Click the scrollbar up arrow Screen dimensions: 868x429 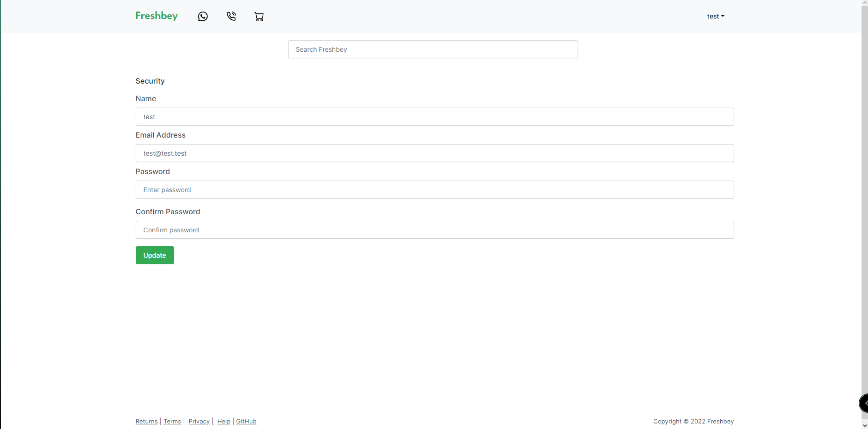(865, 3)
